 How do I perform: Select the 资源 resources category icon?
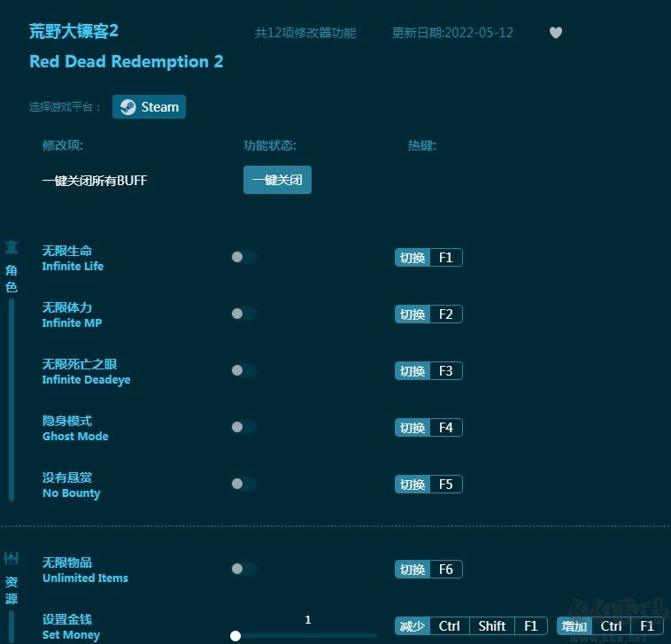point(12,558)
